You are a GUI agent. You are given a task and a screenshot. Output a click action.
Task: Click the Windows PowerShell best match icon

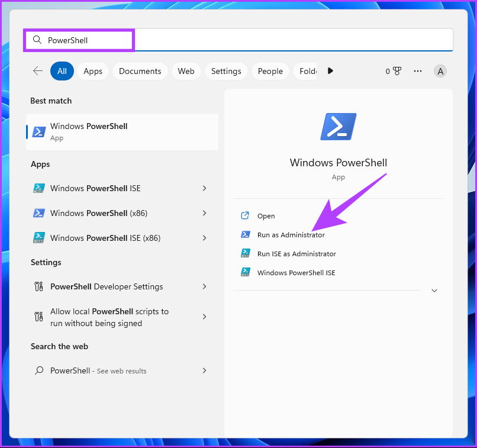click(39, 132)
